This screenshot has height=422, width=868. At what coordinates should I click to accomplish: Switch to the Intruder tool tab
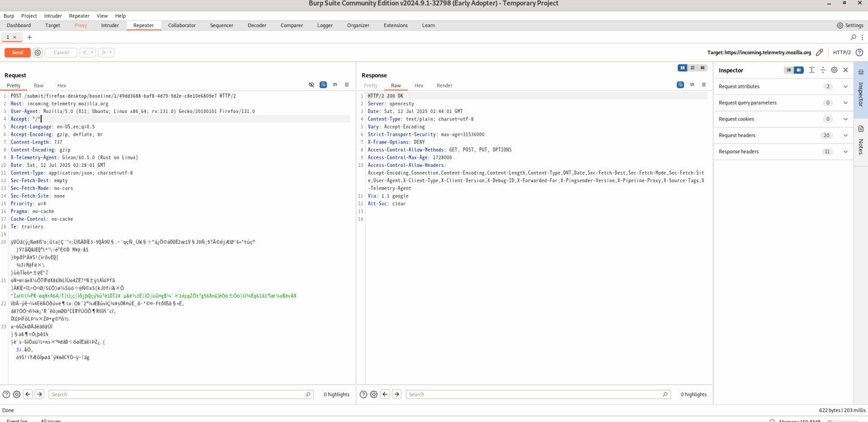(x=110, y=25)
